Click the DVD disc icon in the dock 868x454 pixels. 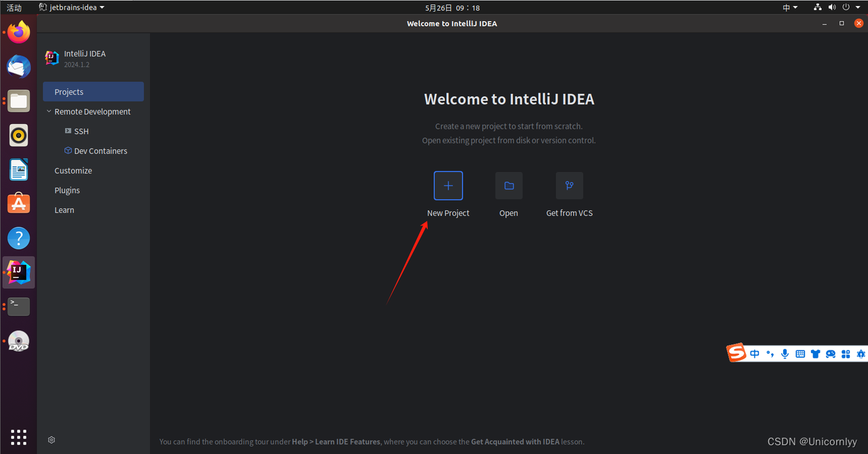19,342
